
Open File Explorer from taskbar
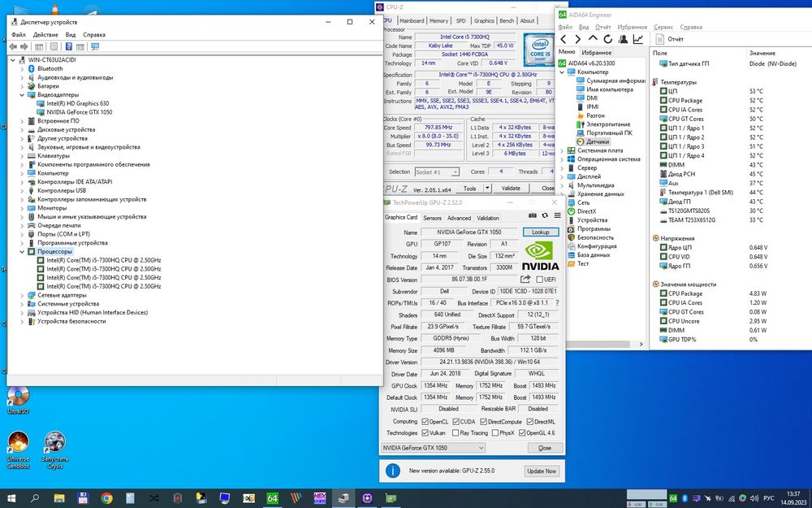point(59,499)
